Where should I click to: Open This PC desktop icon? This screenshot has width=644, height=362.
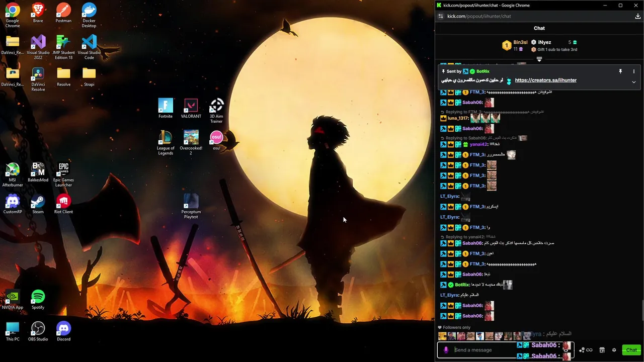tap(13, 331)
